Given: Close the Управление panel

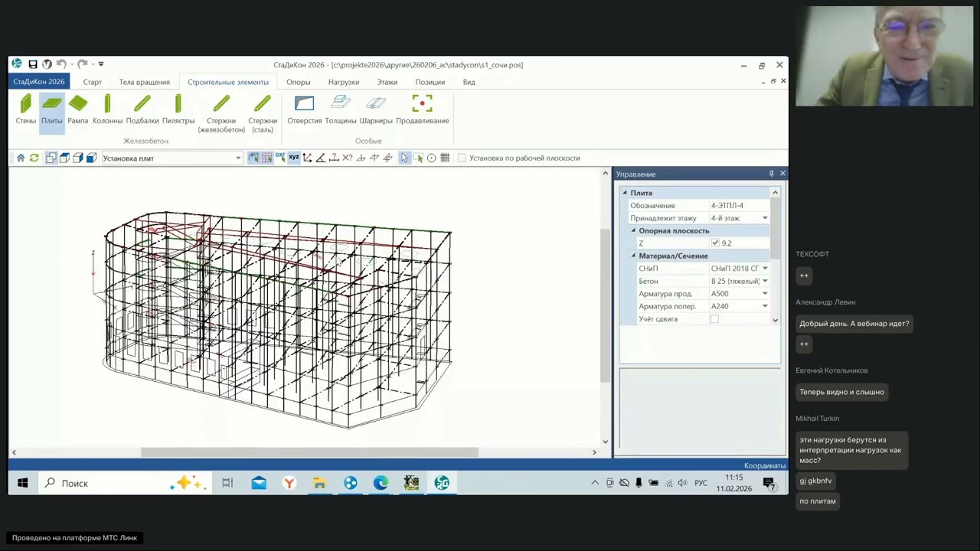Looking at the screenshot, I should pyautogui.click(x=782, y=174).
